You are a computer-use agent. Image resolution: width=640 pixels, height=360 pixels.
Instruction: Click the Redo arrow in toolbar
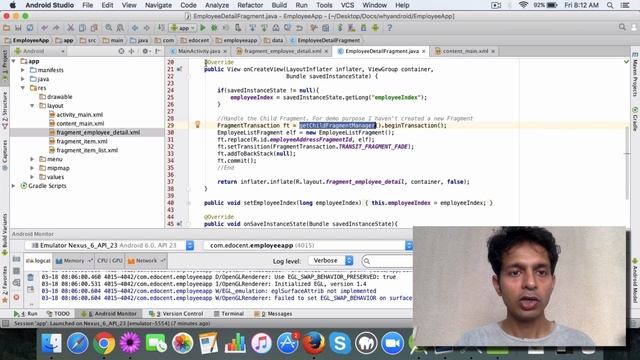pos(56,28)
